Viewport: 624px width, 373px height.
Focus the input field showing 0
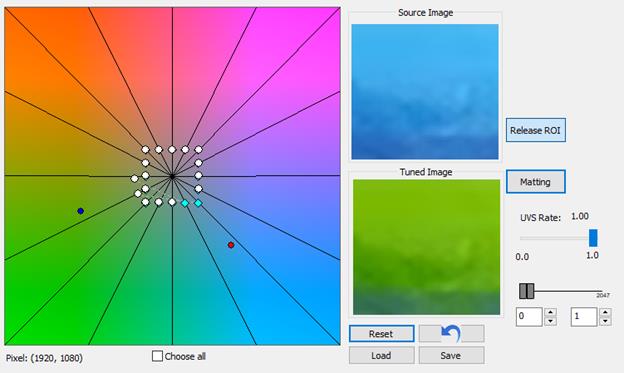pos(529,317)
